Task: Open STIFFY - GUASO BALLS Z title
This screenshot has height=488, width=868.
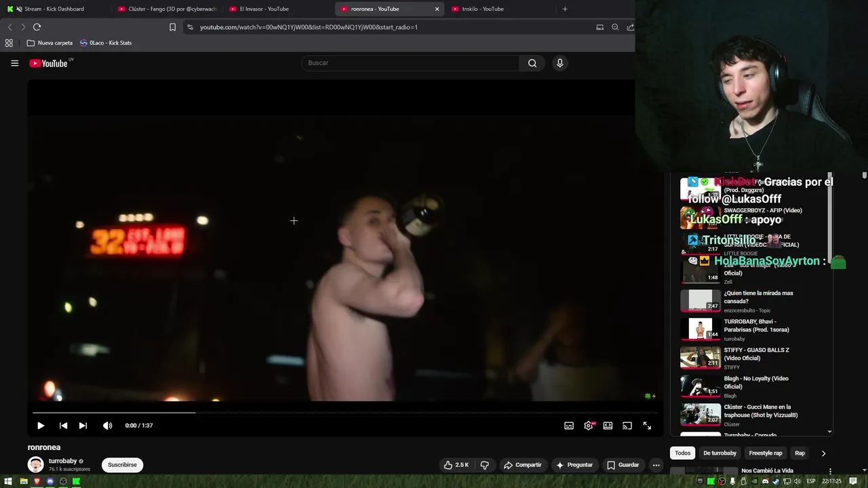Action: pos(757,354)
